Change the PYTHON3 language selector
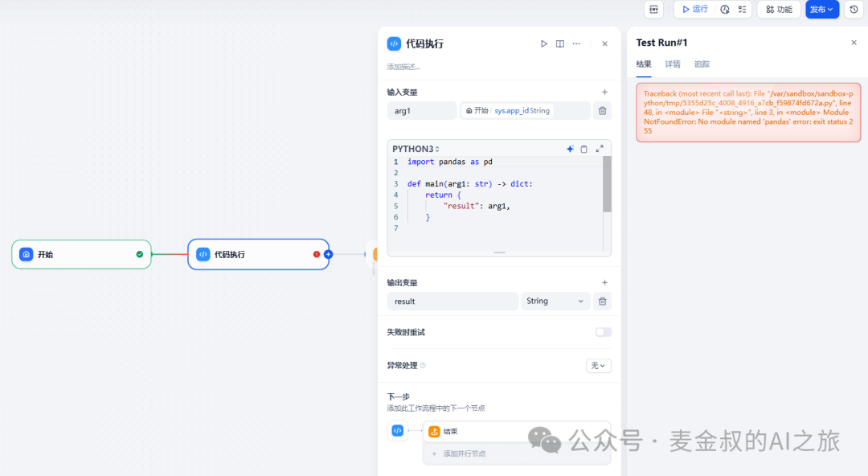 coord(416,149)
